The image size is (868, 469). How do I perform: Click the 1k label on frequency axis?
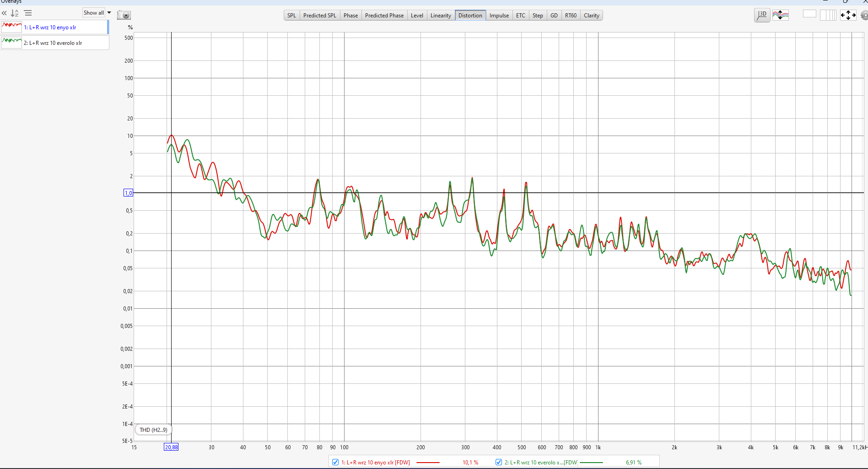(x=598, y=447)
